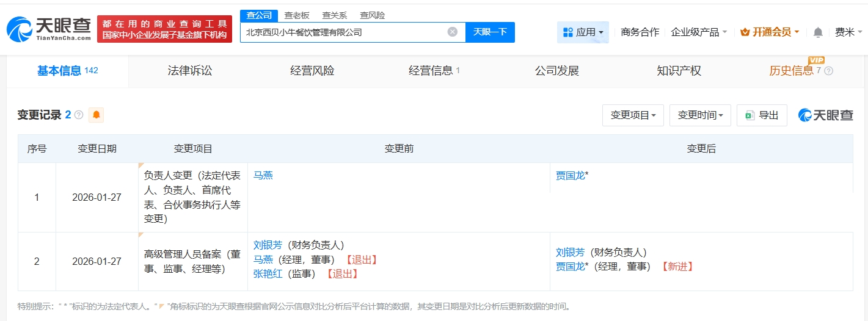Open the 企业级产品 dropdown menu

(x=699, y=32)
